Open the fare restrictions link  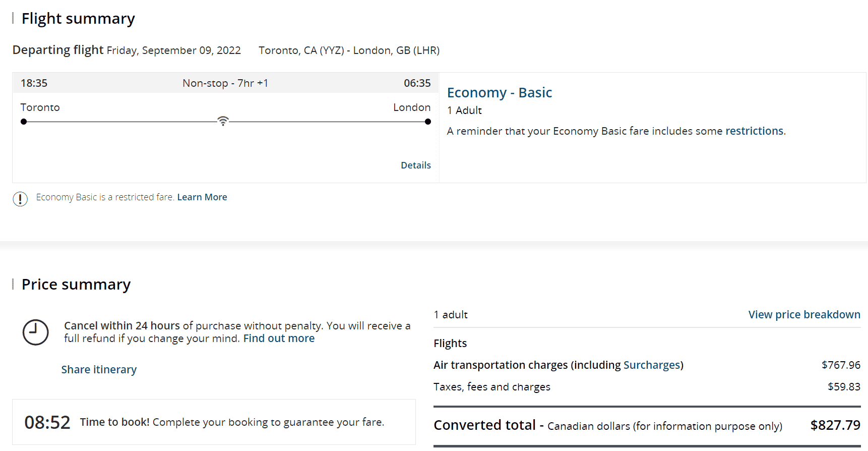pyautogui.click(x=754, y=131)
